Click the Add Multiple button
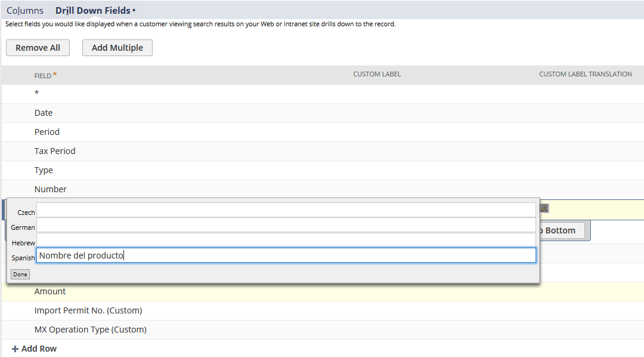The image size is (644, 357). tap(117, 48)
